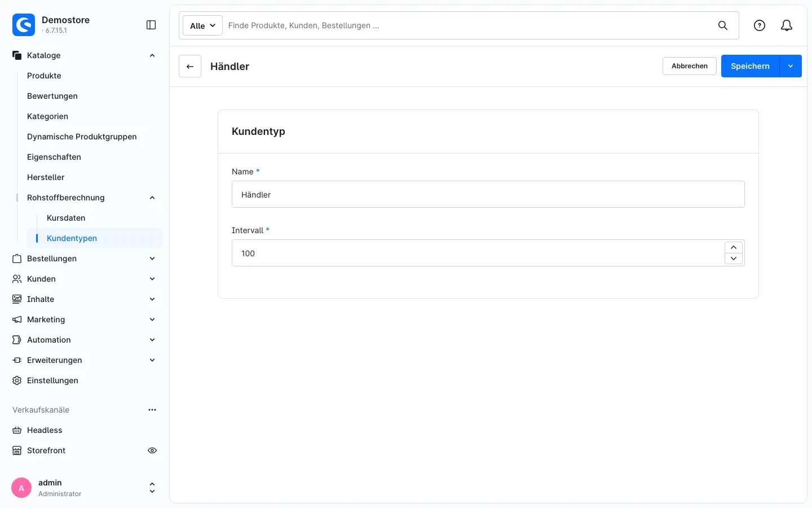
Task: Open Verkaufskanäle three-dot menu
Action: [152, 410]
